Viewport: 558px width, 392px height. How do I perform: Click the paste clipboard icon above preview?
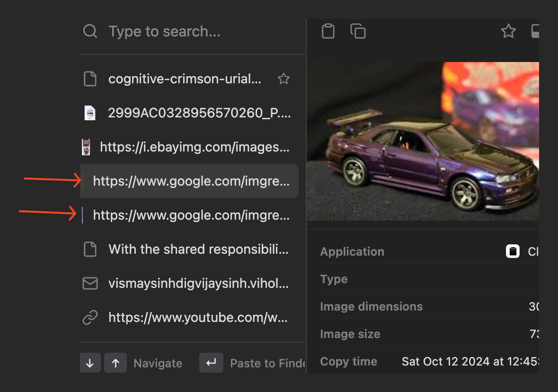[x=328, y=31]
